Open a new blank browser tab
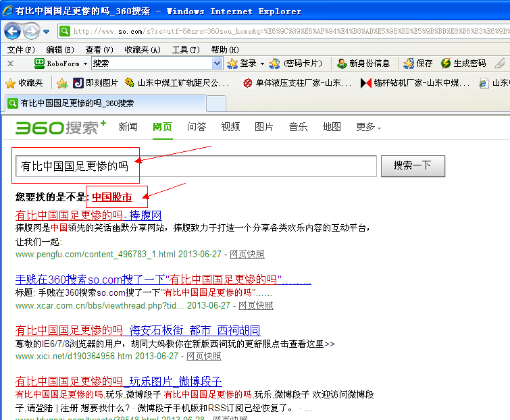Image resolution: width=510 pixels, height=420 pixels. tap(216, 104)
